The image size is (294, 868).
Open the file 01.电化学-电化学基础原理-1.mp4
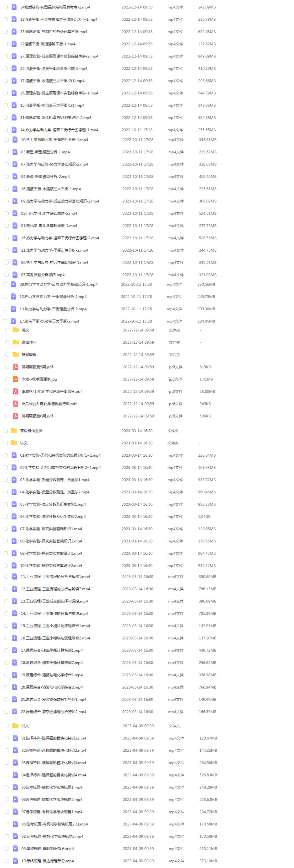(x=49, y=226)
